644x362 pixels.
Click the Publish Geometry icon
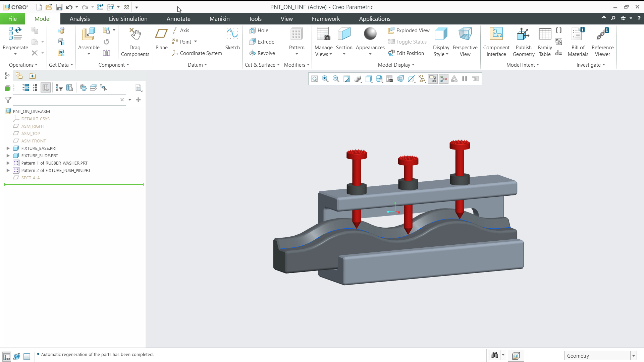point(523,34)
